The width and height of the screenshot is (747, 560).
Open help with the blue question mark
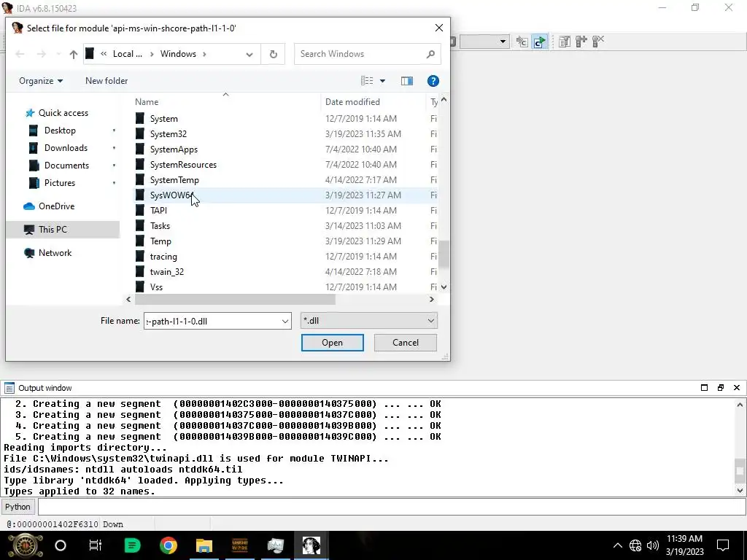[433, 81]
